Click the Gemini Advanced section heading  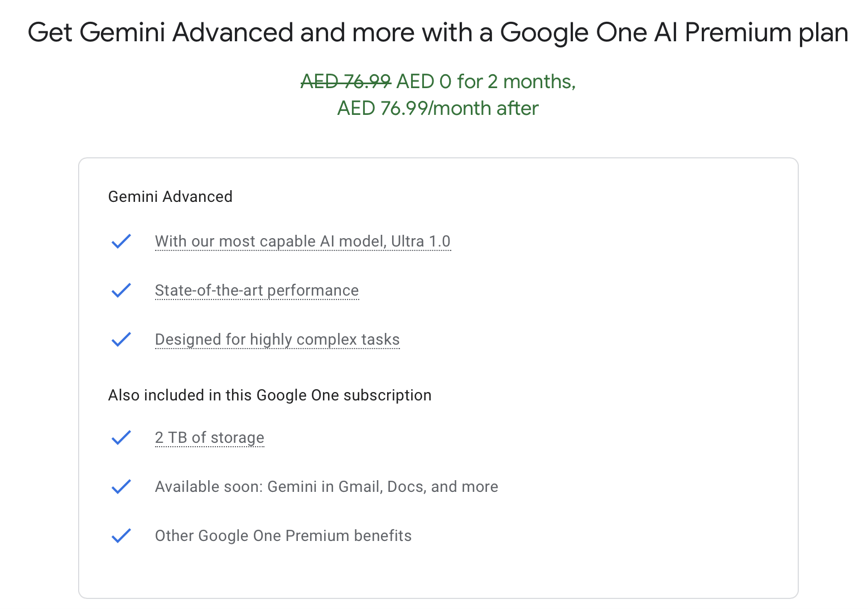(170, 197)
